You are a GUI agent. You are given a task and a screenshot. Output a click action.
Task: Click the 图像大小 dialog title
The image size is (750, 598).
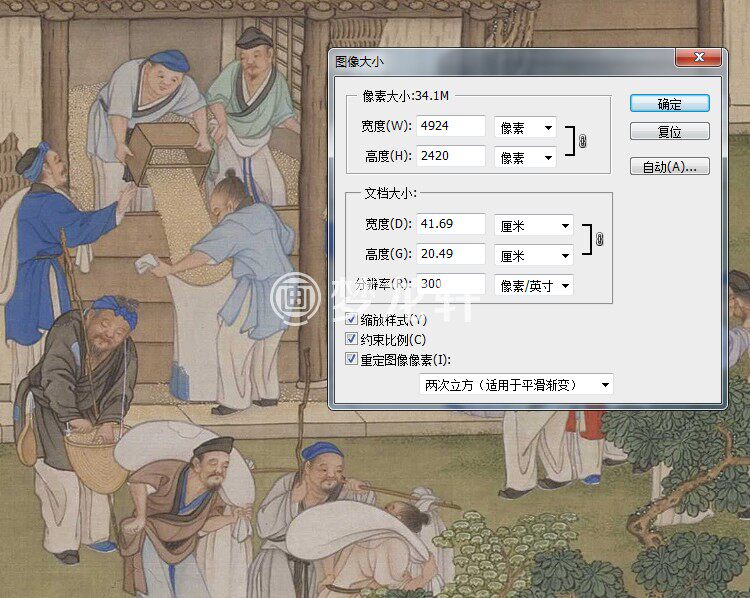(359, 61)
